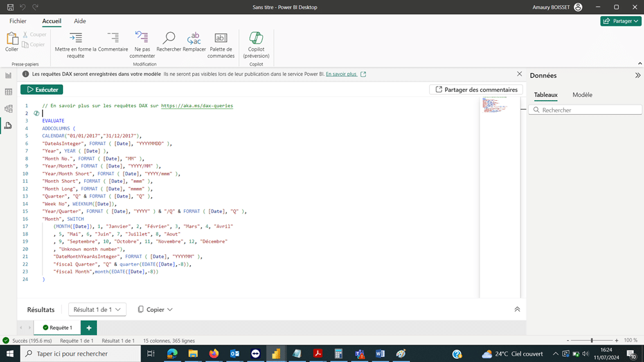Add a new query tab with plus
Viewport: 644px width, 362px height.
click(89, 327)
